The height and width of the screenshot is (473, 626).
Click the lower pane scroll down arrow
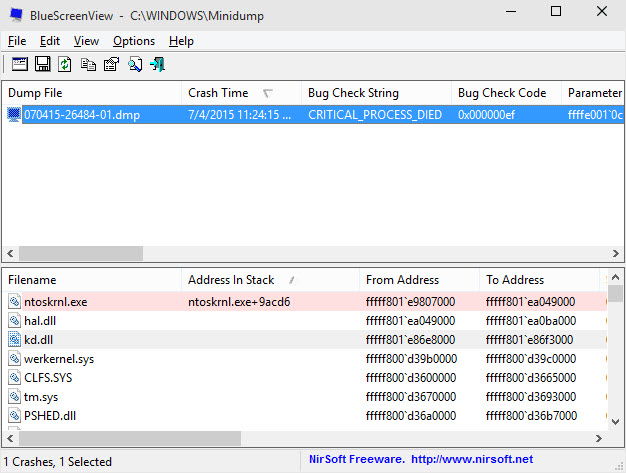click(615, 422)
